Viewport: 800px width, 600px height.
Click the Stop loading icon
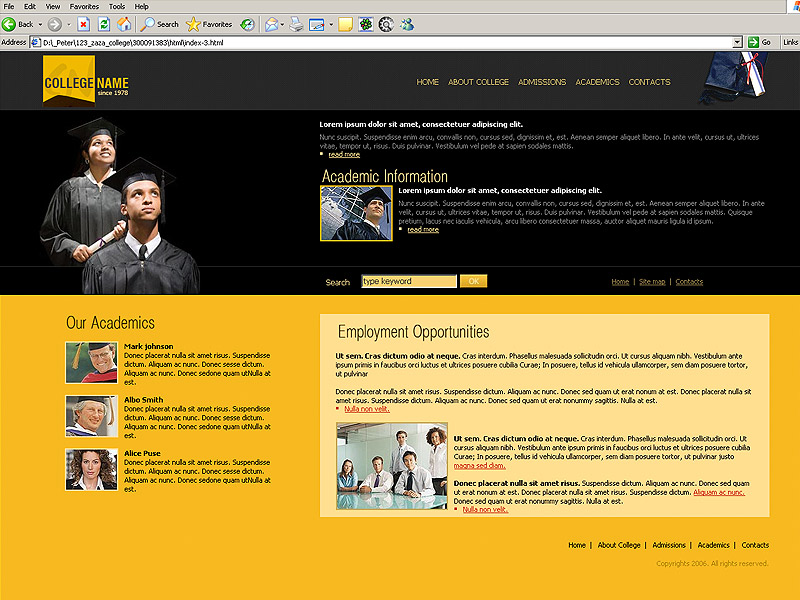click(x=83, y=23)
